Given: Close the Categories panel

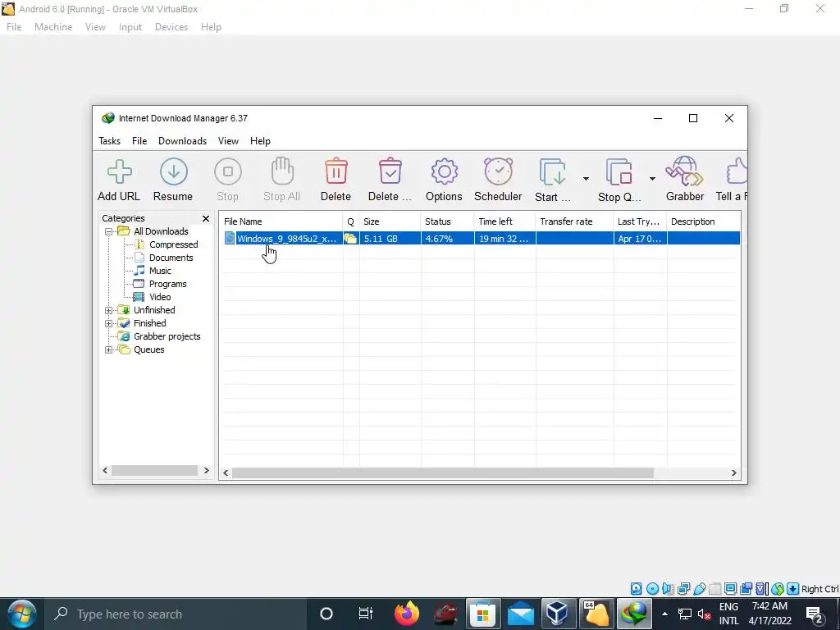Looking at the screenshot, I should click(x=206, y=218).
